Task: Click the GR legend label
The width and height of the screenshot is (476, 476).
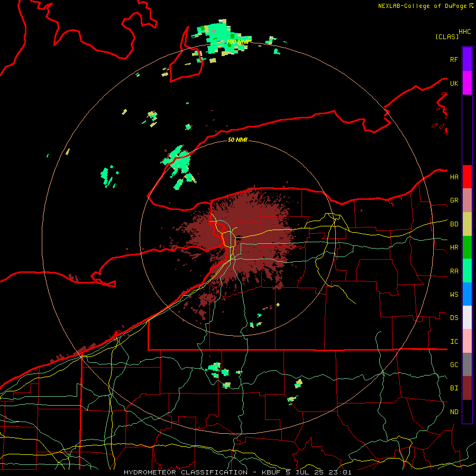Action: click(x=454, y=200)
